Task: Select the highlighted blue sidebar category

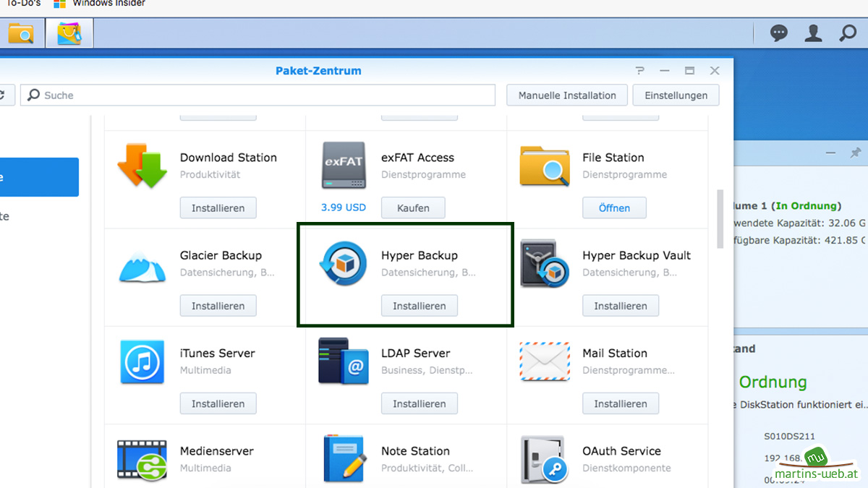Action: 39,177
